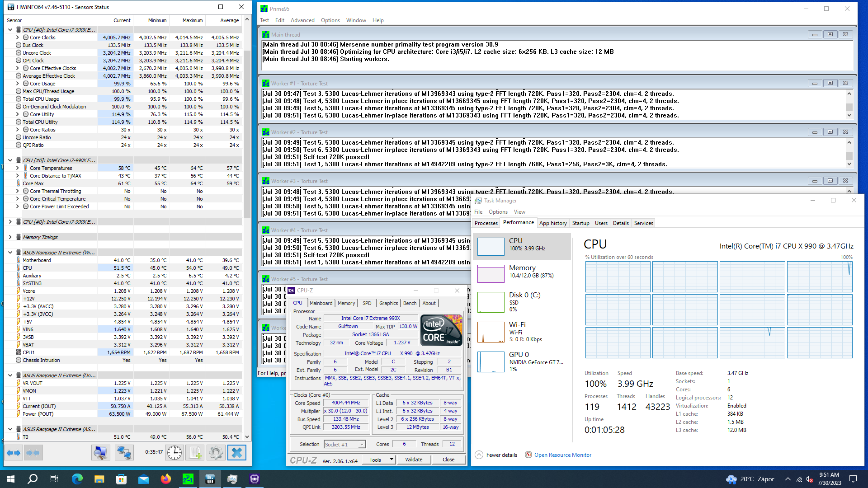Open Microsoft Store taskbar icon

(x=121, y=479)
